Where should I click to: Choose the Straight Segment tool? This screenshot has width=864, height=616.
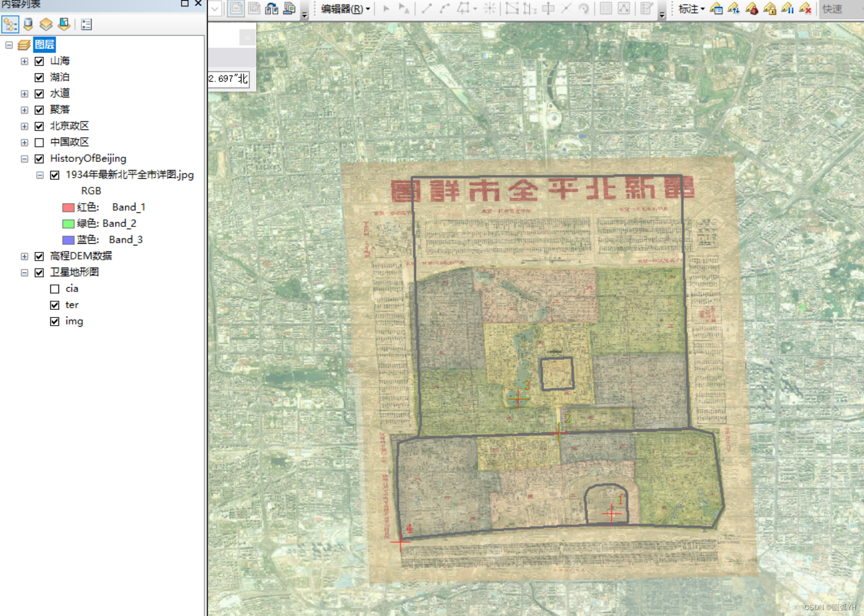pos(427,9)
